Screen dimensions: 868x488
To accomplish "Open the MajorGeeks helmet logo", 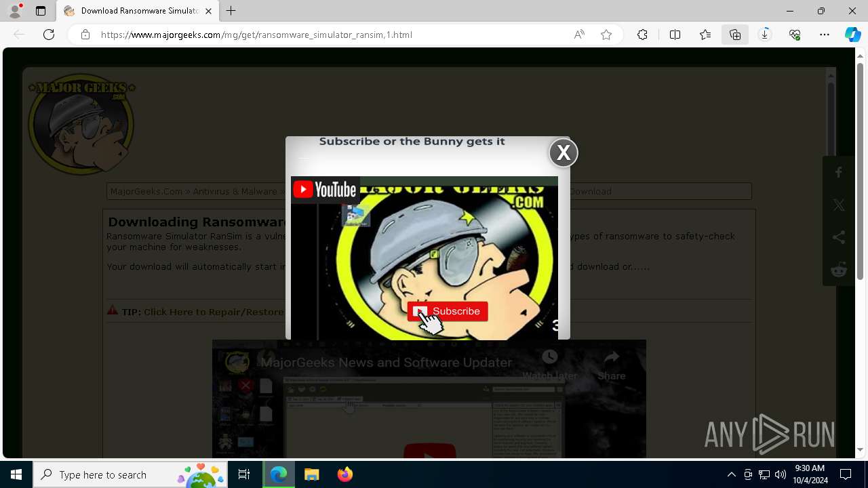I will point(81,124).
